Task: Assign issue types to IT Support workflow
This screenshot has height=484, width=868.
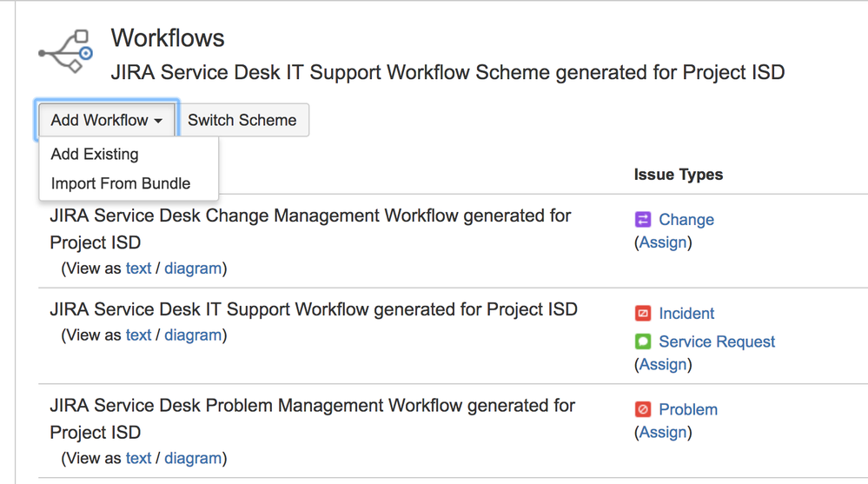Action: point(663,365)
